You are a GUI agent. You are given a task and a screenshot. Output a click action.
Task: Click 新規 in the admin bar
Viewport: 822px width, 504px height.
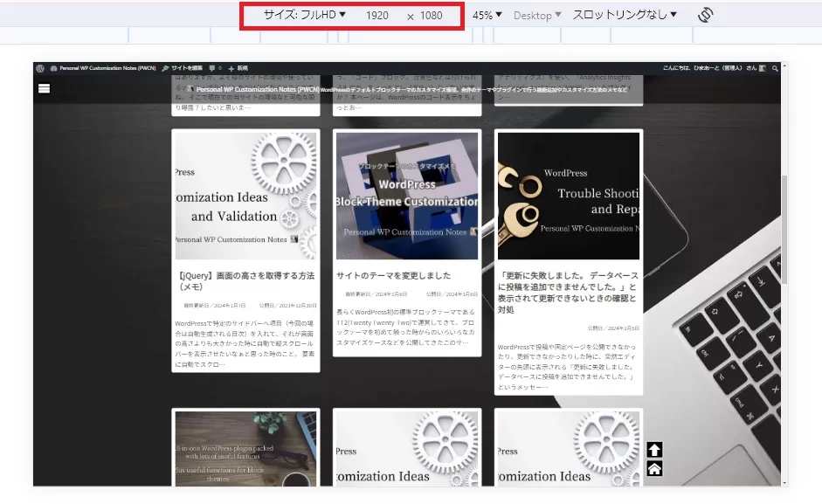click(238, 68)
